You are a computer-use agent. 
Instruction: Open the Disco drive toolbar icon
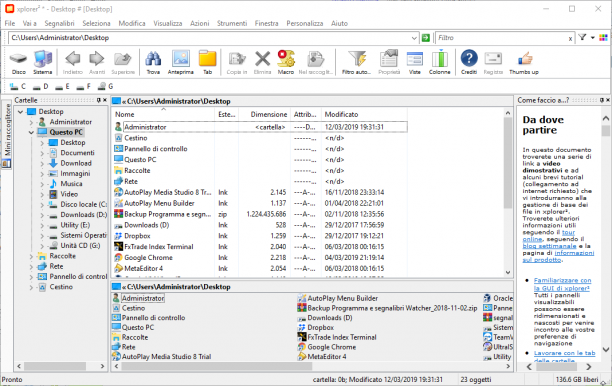tap(18, 62)
